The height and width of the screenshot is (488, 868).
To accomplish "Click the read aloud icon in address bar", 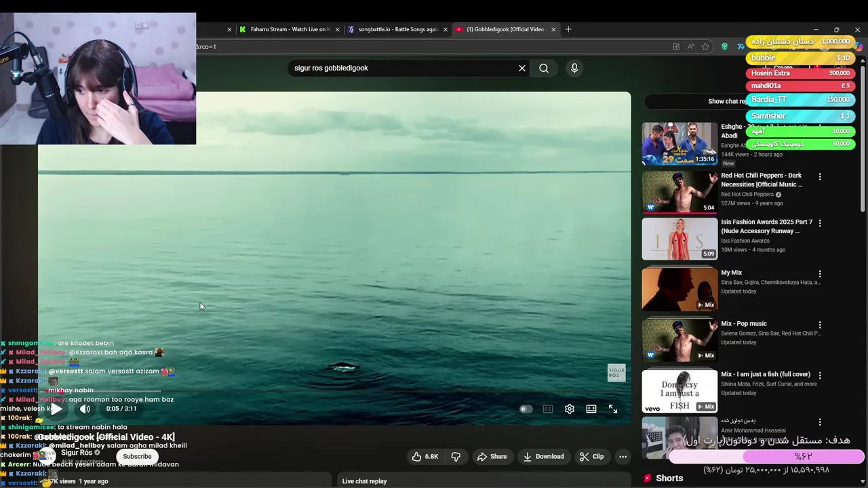I will [690, 47].
